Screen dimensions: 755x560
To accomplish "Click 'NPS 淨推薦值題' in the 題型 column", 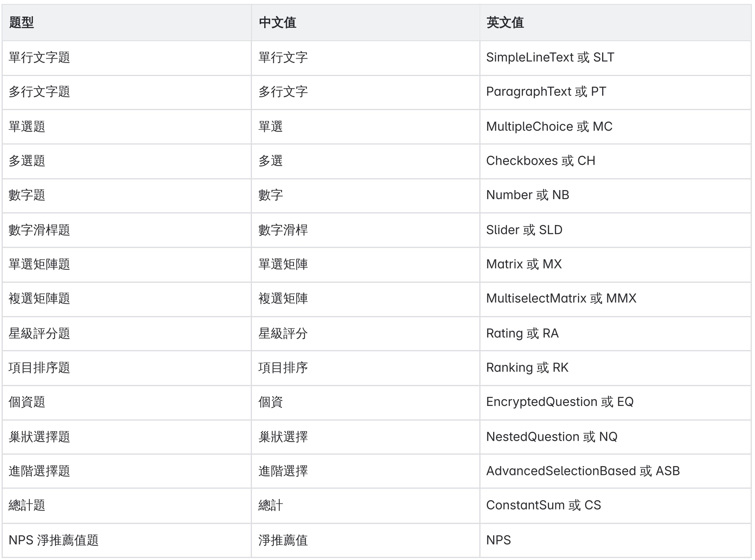I will (53, 540).
